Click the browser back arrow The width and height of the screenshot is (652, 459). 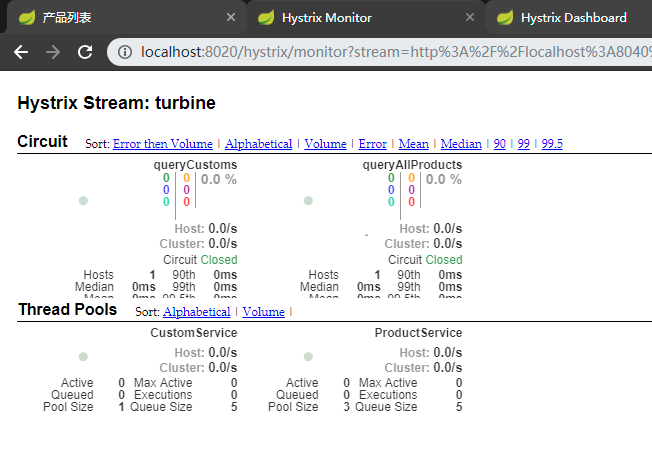[x=20, y=51]
